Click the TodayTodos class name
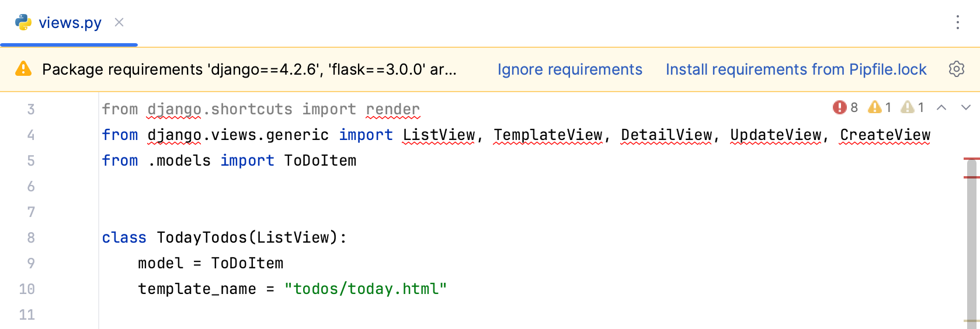Image resolution: width=980 pixels, height=329 pixels. click(202, 238)
